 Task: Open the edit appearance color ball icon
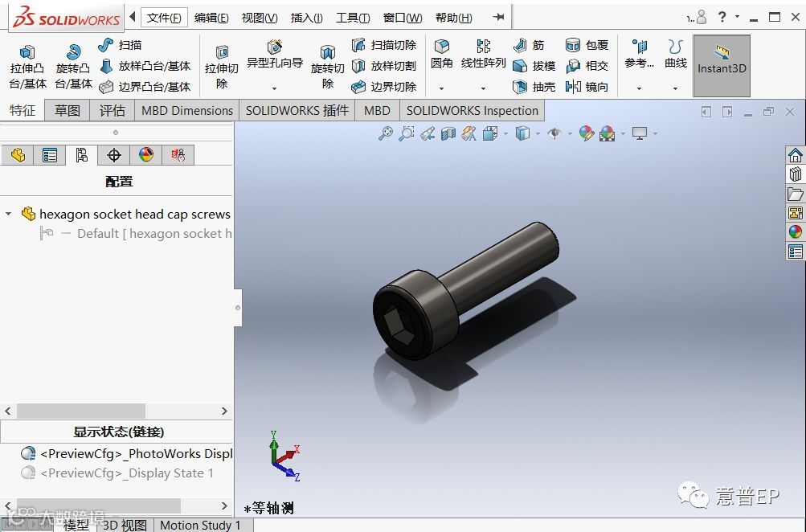pyautogui.click(x=586, y=133)
